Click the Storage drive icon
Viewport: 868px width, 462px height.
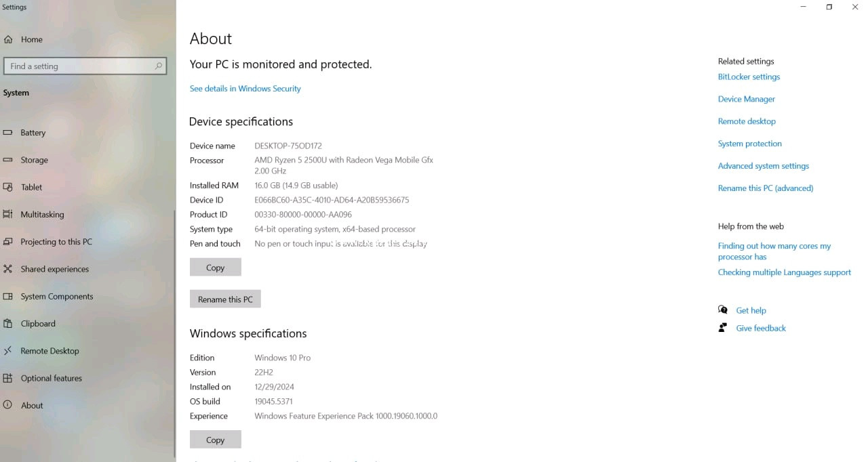pyautogui.click(x=8, y=160)
